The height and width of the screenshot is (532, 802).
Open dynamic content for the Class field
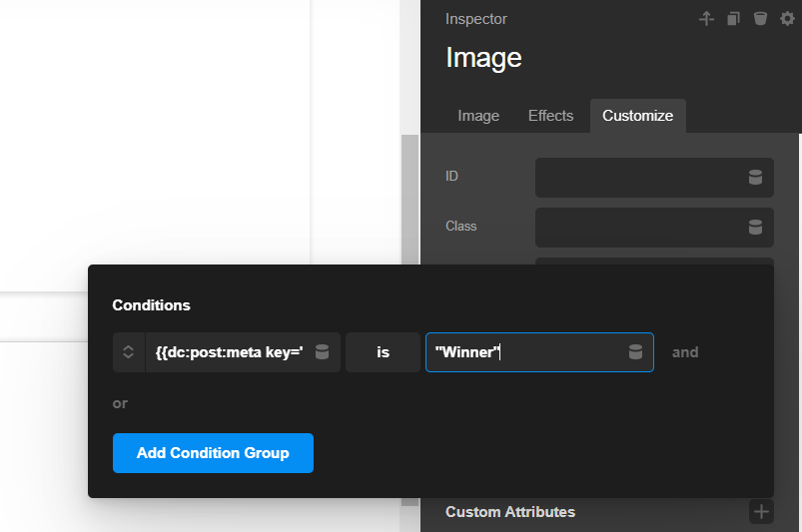pyautogui.click(x=755, y=227)
